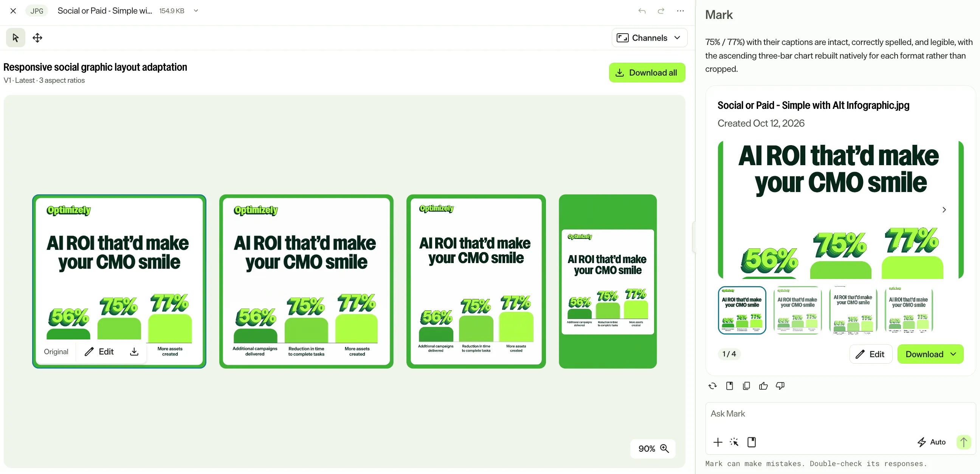Select the second square layout graphic on canvas
Screen dimensions: 980x474
coord(306,282)
